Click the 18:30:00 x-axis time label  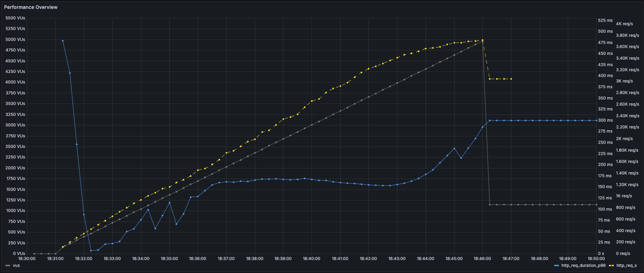point(27,259)
